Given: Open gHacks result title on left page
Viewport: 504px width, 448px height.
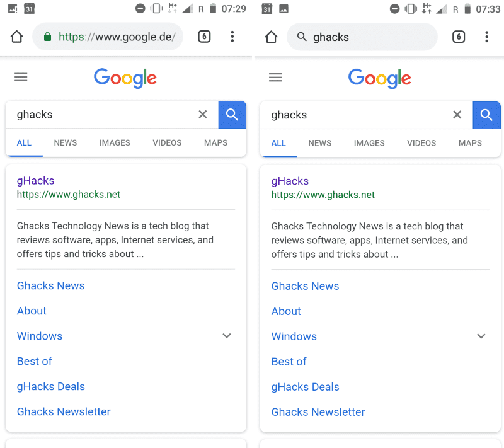Looking at the screenshot, I should tap(36, 181).
